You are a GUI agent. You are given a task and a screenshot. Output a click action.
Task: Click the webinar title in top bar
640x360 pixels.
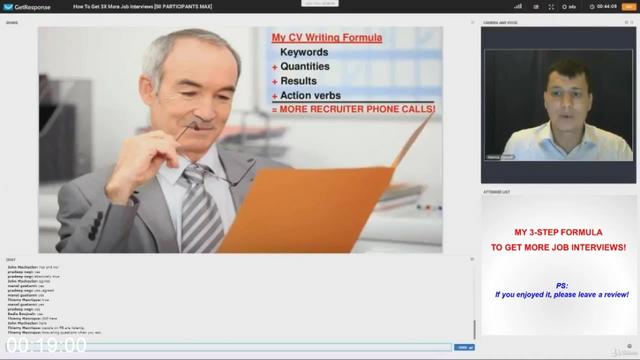[x=142, y=7]
